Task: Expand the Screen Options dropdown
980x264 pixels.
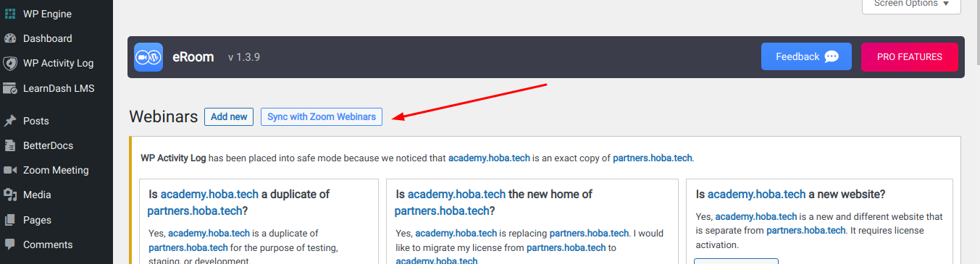Action: [911, 4]
